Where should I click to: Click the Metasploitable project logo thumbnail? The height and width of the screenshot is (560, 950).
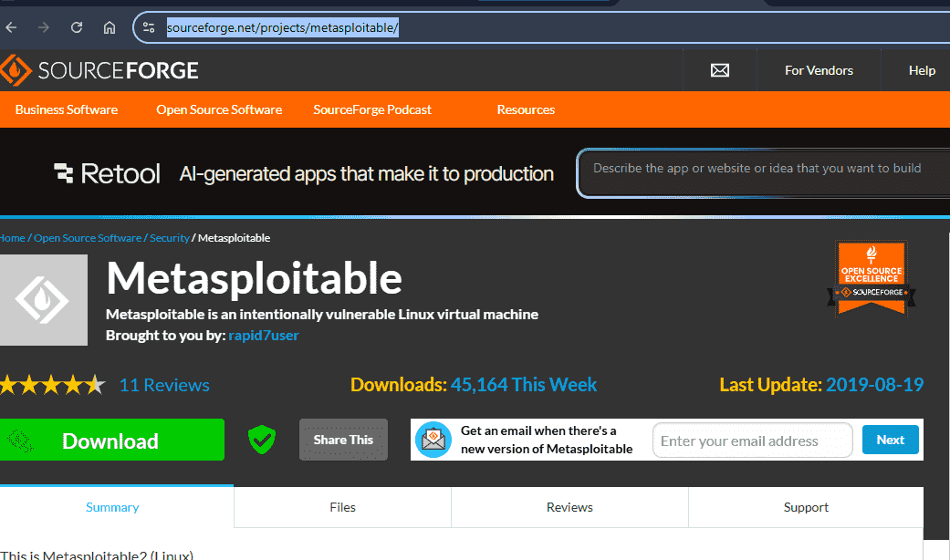(43, 300)
